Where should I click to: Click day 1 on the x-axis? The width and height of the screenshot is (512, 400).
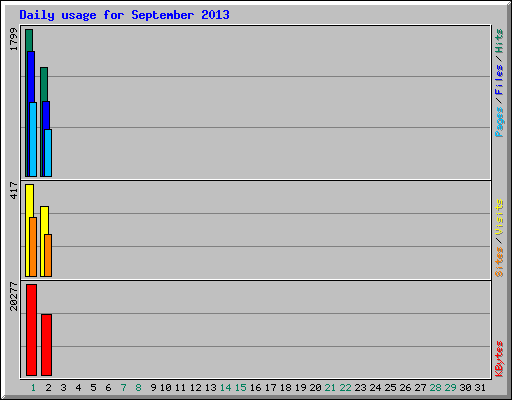(33, 388)
